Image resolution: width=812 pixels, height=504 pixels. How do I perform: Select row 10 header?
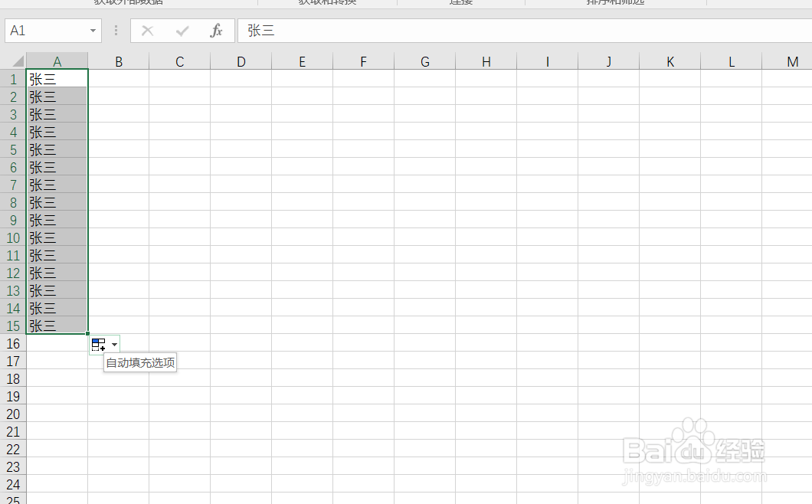(x=13, y=237)
